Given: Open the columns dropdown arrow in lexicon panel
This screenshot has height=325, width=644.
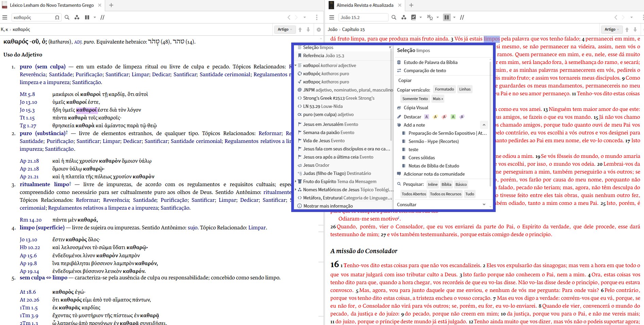Looking at the screenshot, I should (x=95, y=17).
